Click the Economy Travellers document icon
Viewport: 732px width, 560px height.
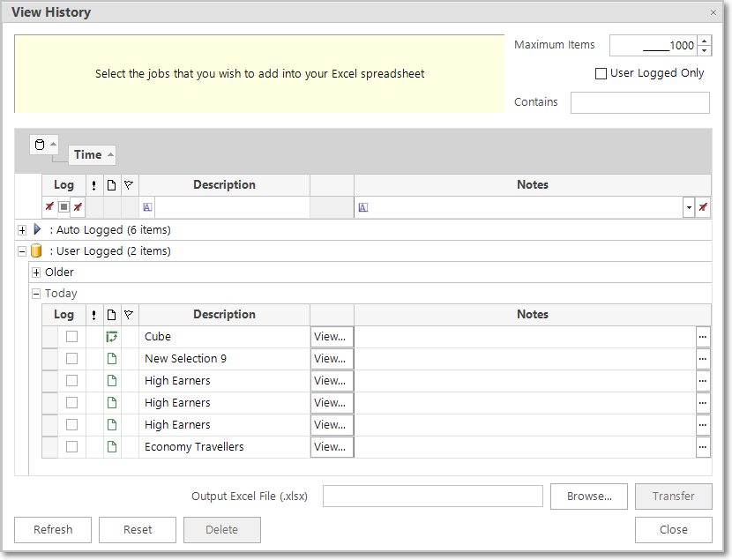pyautogui.click(x=112, y=446)
